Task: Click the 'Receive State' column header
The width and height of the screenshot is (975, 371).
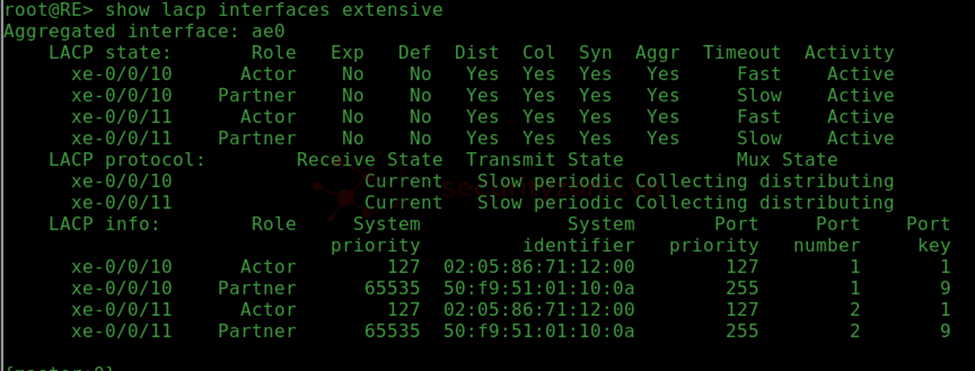Action: click(369, 160)
